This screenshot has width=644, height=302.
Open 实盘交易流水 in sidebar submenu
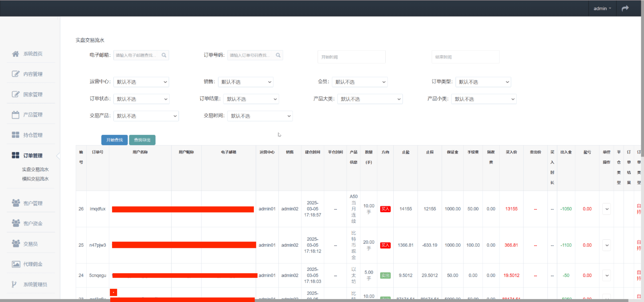35,170
